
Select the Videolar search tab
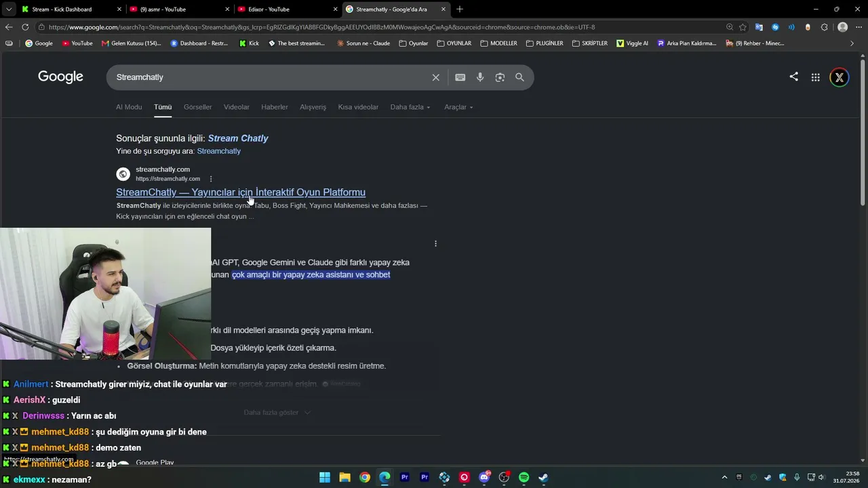click(x=237, y=107)
